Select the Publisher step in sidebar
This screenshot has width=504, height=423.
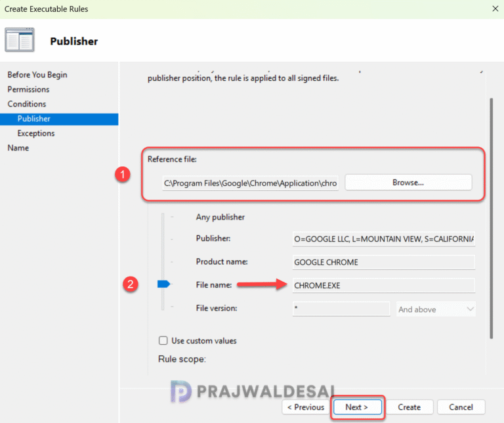(59, 119)
